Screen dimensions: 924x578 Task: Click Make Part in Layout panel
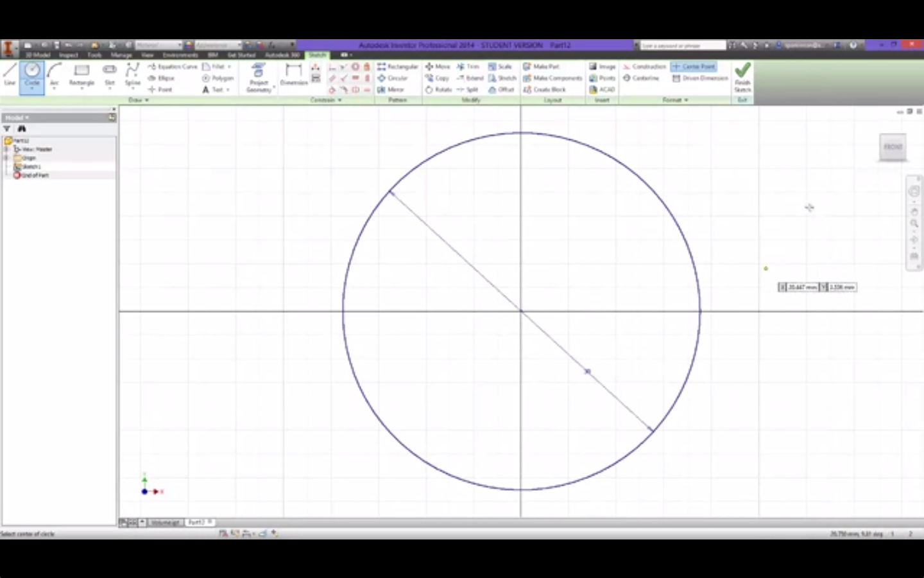tap(541, 67)
